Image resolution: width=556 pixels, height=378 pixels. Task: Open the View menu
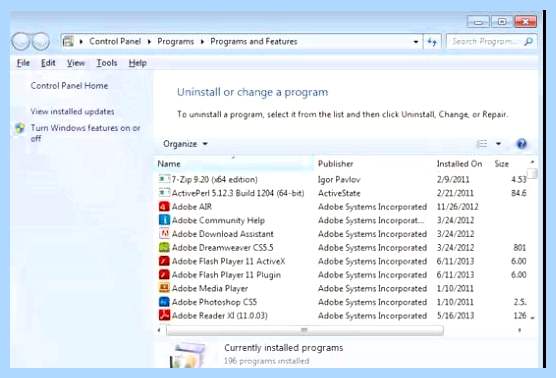click(x=76, y=63)
